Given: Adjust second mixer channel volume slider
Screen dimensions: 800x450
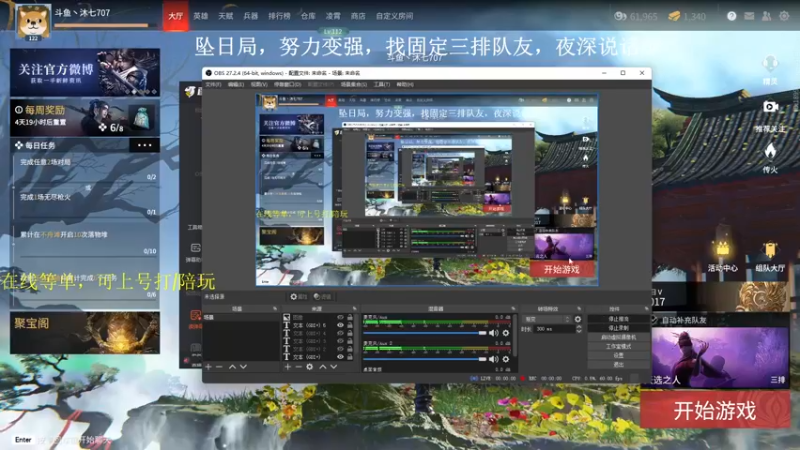Looking at the screenshot, I should tap(424, 359).
